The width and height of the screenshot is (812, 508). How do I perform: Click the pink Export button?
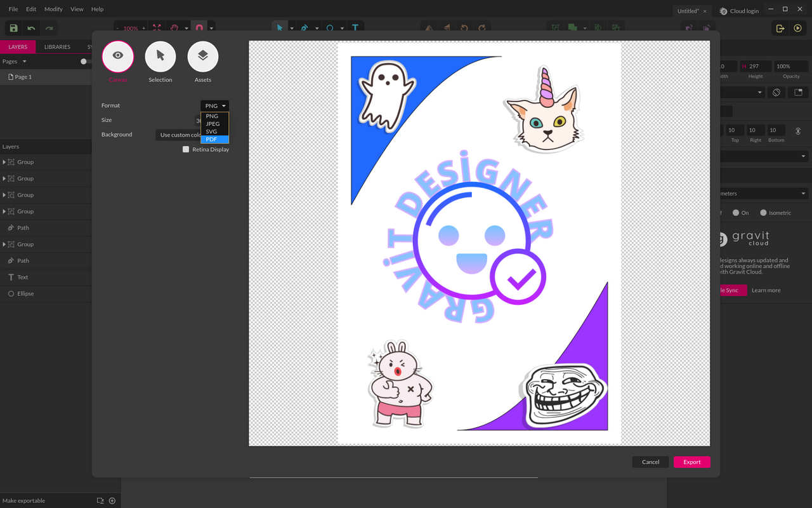pyautogui.click(x=692, y=462)
